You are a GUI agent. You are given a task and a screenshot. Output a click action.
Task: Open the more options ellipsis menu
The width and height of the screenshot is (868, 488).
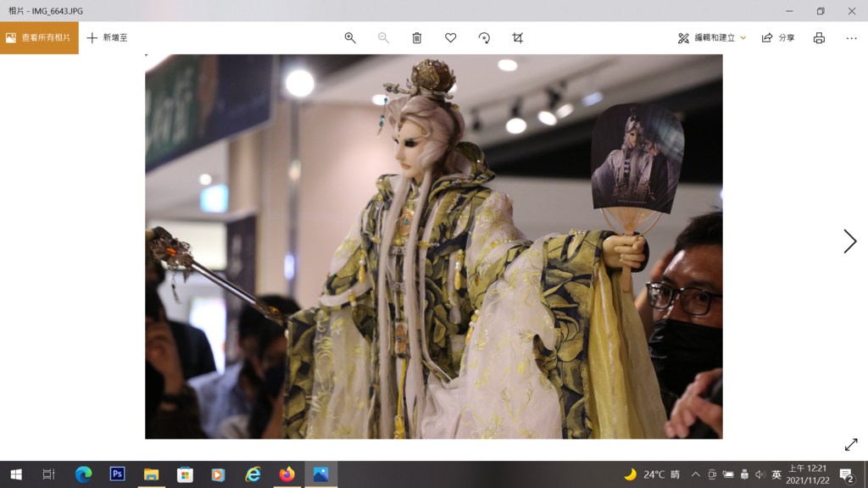point(851,37)
